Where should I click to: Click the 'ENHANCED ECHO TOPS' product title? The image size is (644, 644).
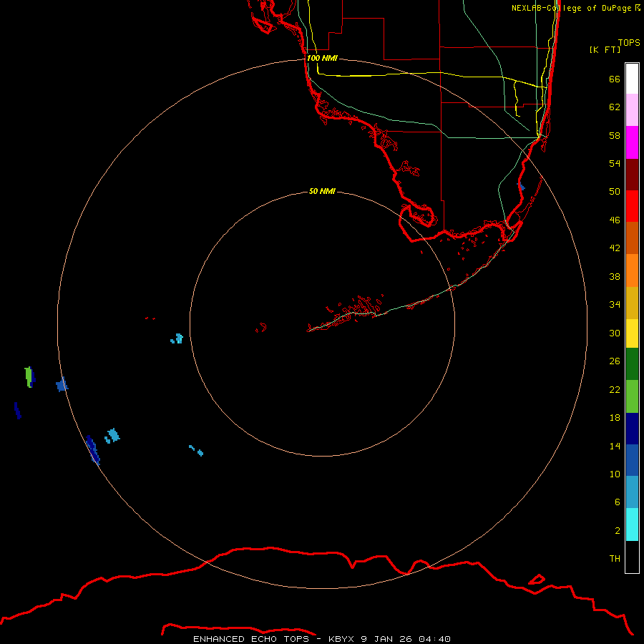(x=251, y=639)
